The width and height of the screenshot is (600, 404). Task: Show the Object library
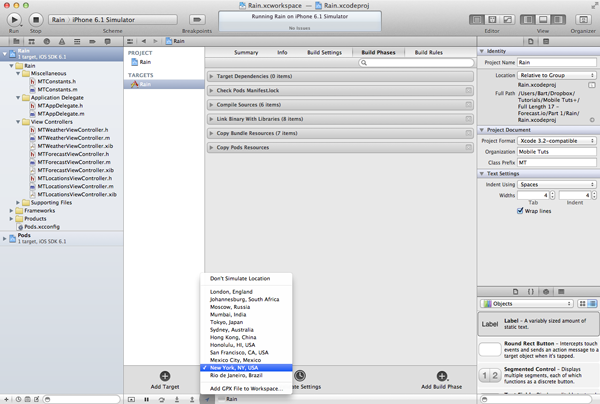pos(546,292)
